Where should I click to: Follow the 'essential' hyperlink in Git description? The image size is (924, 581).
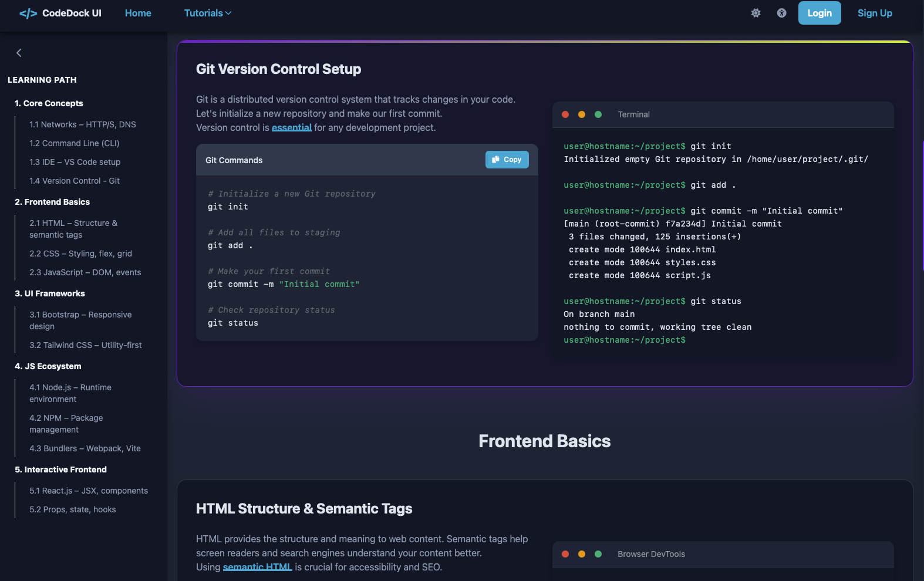[x=291, y=127]
